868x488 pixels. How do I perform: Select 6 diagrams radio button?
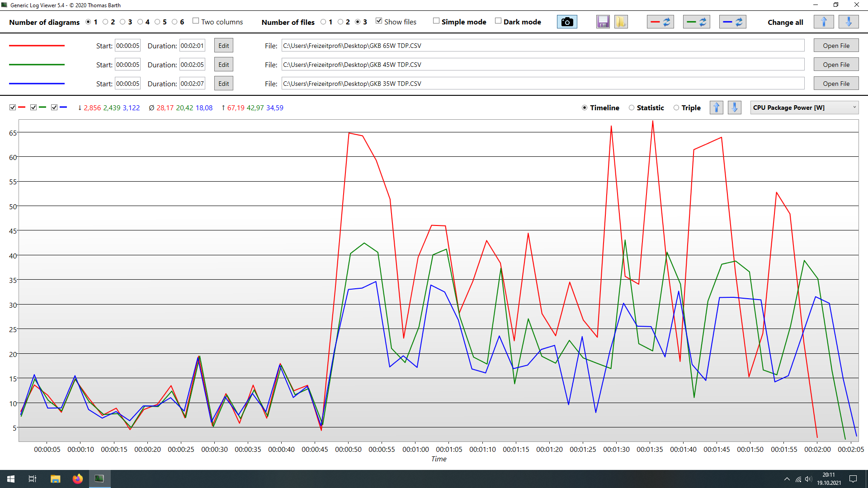click(175, 22)
